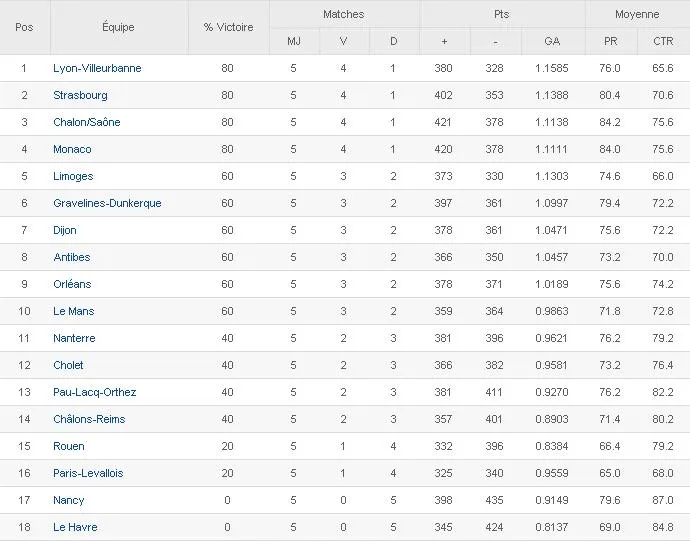The height and width of the screenshot is (541, 690).
Task: Open the Pau-Lacq-Orthez team page
Action: tap(95, 392)
